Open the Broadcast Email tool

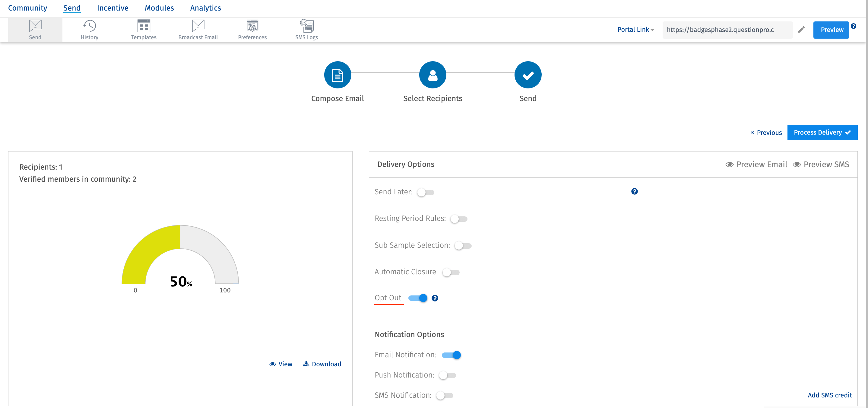point(198,29)
